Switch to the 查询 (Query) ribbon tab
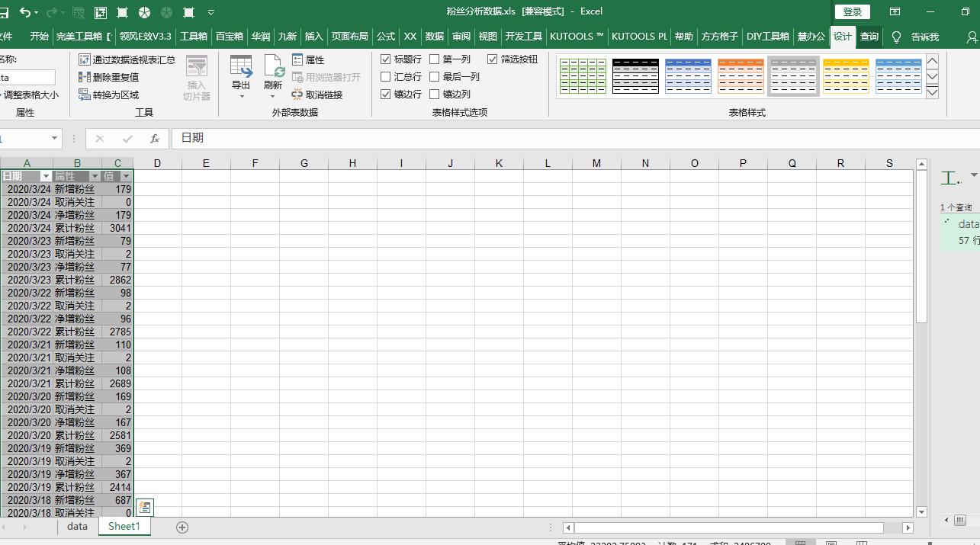980x545 pixels. (869, 37)
